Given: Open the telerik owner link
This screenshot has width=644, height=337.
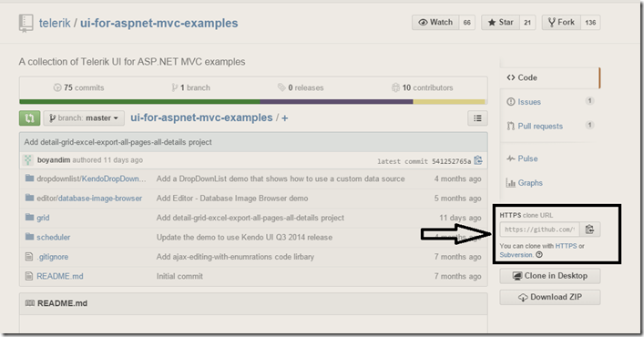Looking at the screenshot, I should pos(55,23).
